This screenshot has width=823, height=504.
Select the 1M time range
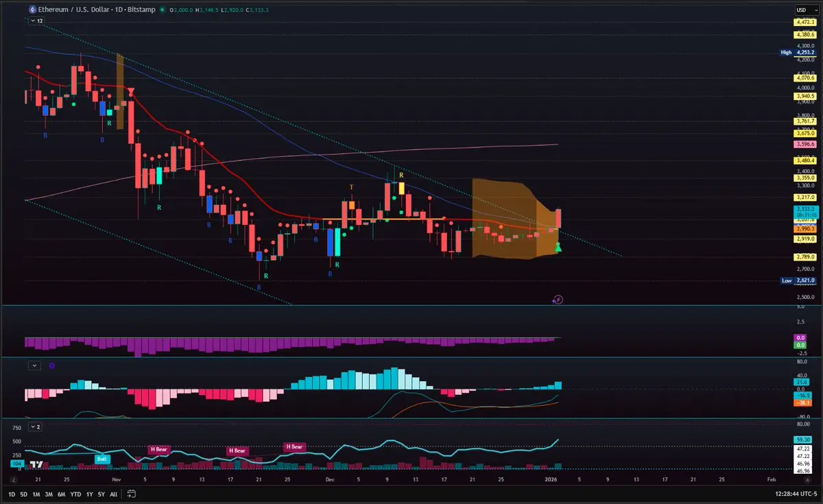[x=36, y=494]
